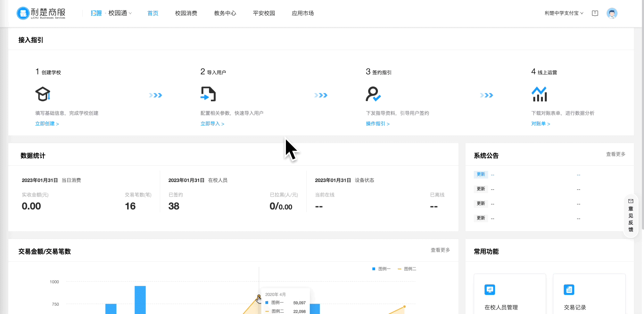644x314 pixels.
Task: Click the 线上运营 chart icon
Action: [539, 94]
